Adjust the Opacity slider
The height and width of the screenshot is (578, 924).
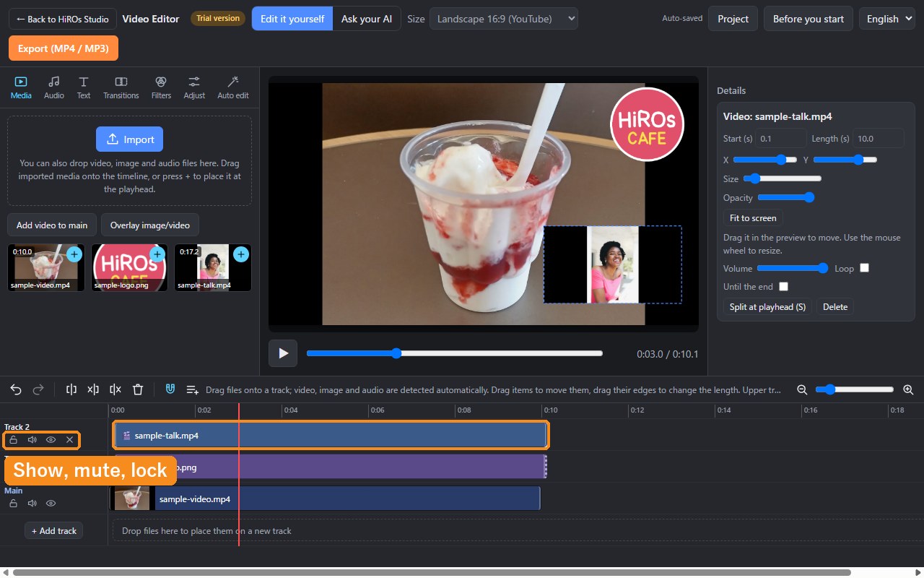(786, 197)
